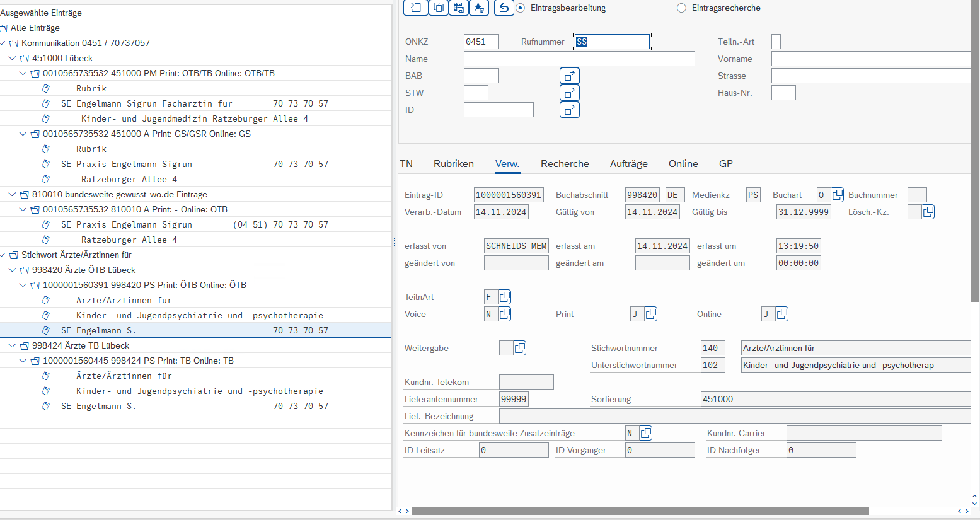Click the Vorname input field
Image resolution: width=980 pixels, height=520 pixels.
click(x=872, y=59)
